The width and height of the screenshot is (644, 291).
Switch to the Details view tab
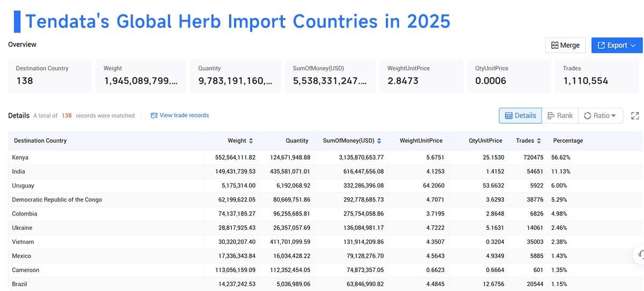click(520, 115)
